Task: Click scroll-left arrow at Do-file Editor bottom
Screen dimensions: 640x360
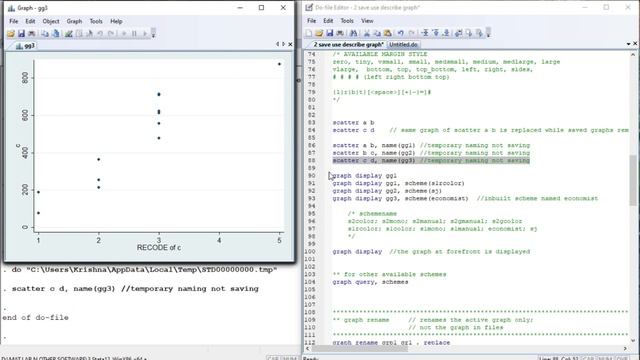Action: [x=308, y=348]
